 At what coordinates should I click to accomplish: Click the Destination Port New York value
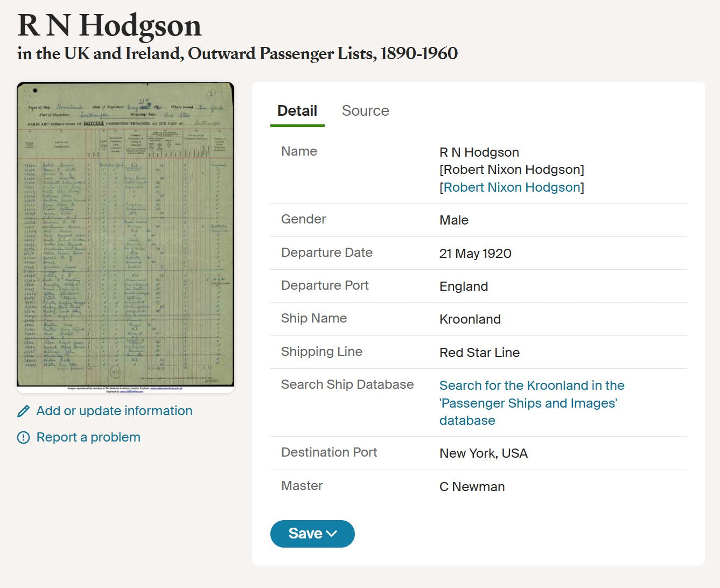click(483, 453)
